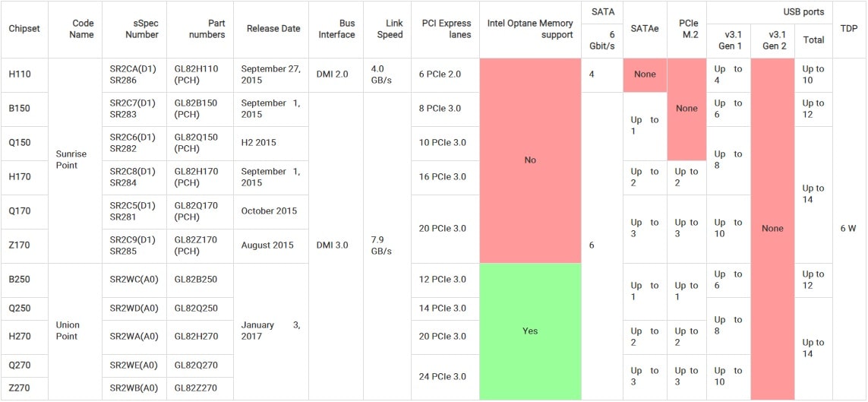
Task: Select the 24 PCIe 3.0 lanes cell
Action: [x=442, y=377]
